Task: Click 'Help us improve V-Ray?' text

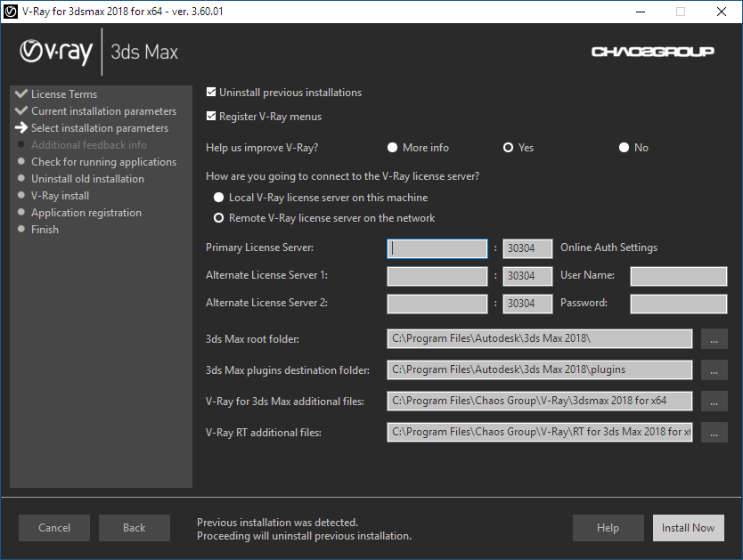Action: pos(262,148)
